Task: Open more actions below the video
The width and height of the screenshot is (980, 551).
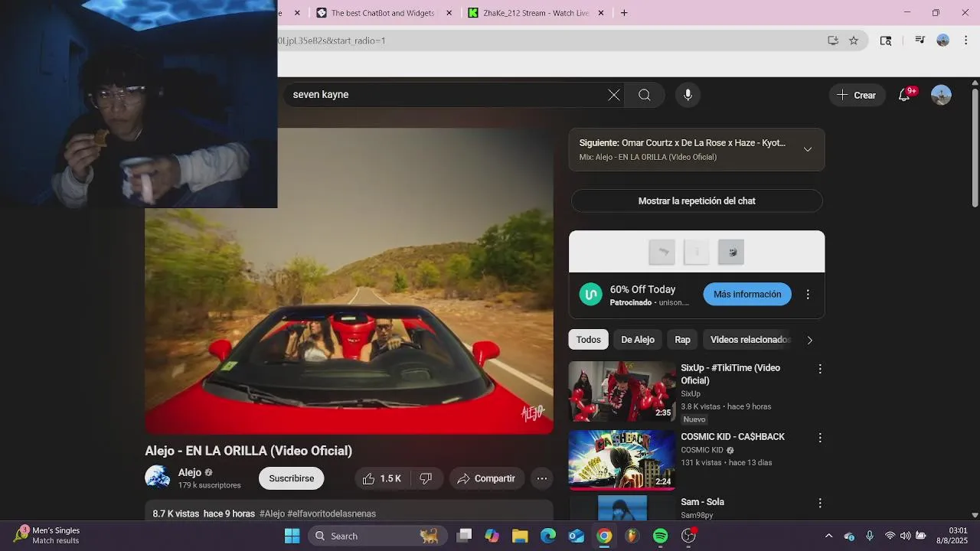Action: 541,478
